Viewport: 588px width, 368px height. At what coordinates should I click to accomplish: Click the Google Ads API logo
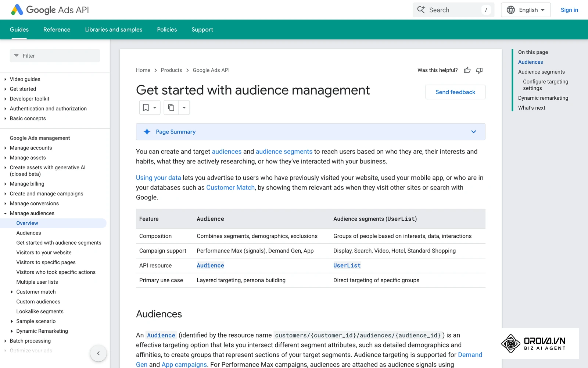[x=50, y=10]
